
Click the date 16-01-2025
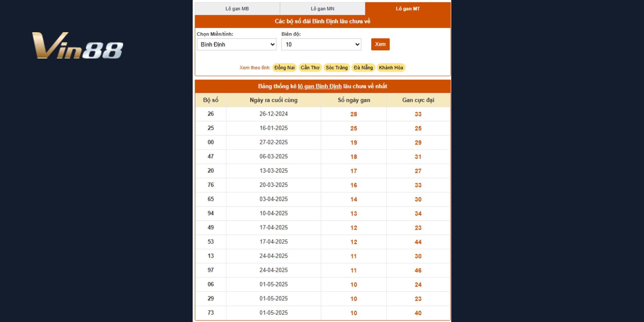(x=274, y=128)
